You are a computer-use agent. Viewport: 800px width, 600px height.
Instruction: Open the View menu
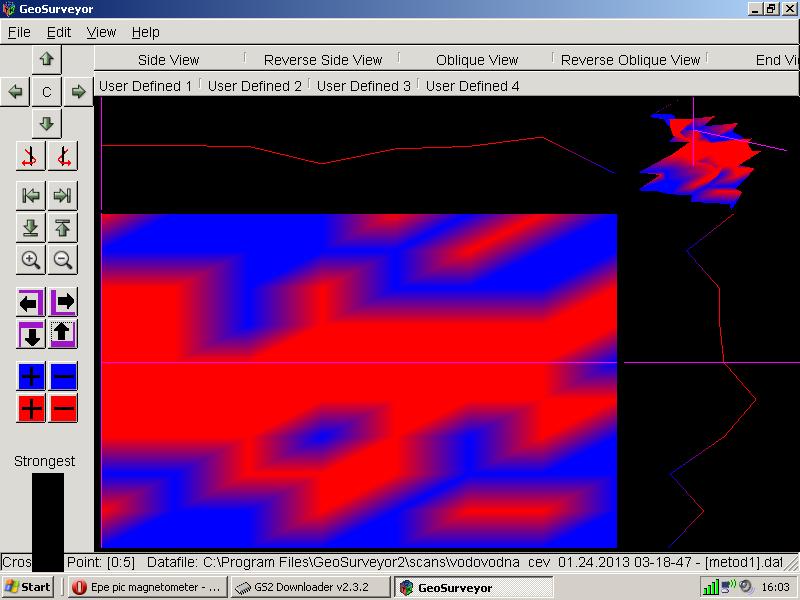point(101,32)
